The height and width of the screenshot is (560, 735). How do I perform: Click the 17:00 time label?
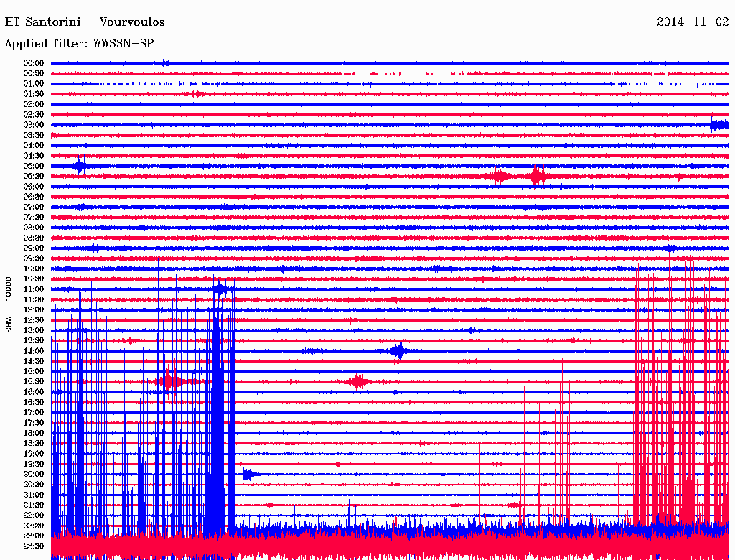[x=34, y=413]
